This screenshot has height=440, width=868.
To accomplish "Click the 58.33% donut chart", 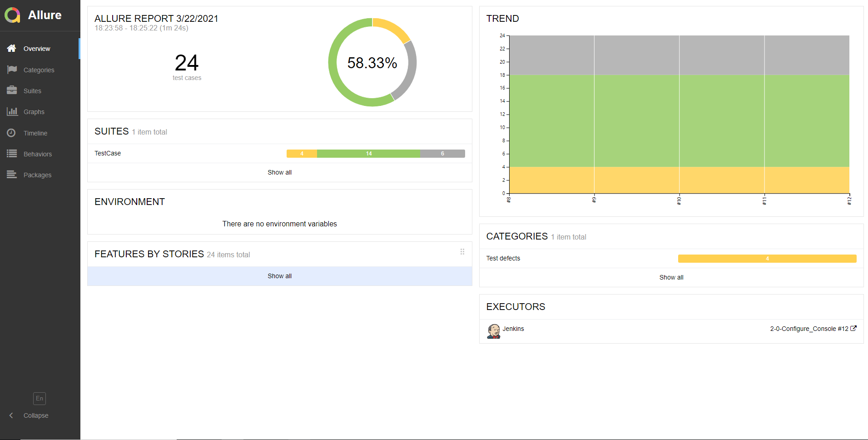I will (372, 63).
